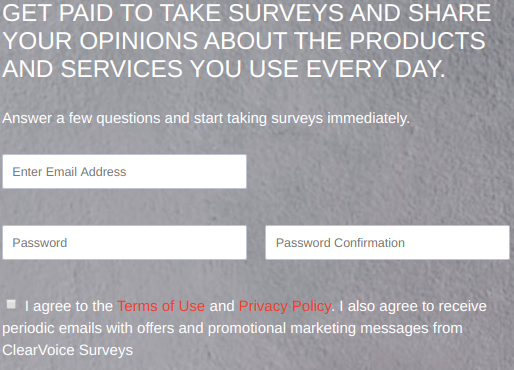Click the 'AND SERVICES YOU USE EVERY DAY' line

(224, 69)
